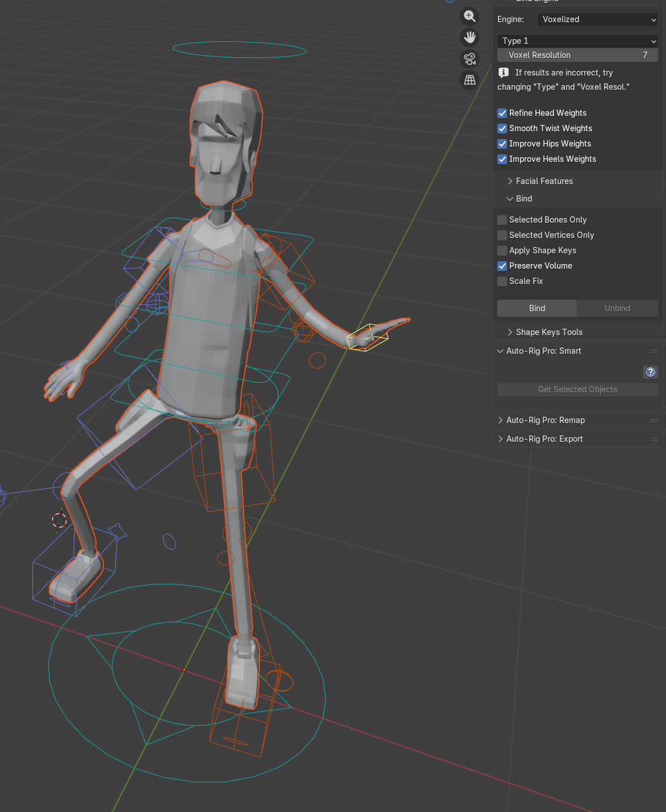Toggle the camera view icon
The height and width of the screenshot is (812, 666).
pos(470,59)
